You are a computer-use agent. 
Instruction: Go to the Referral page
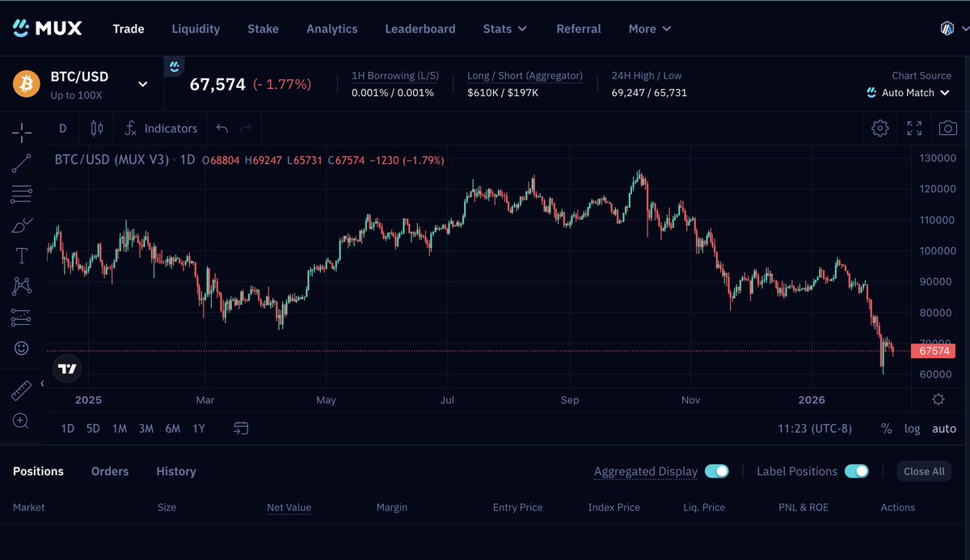(579, 28)
